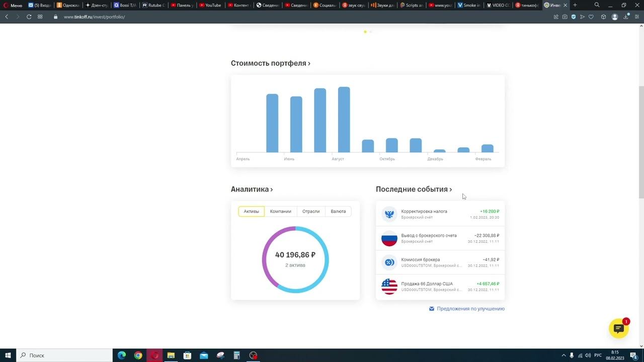Open the Продажа 66 Доллар США event
The width and height of the screenshot is (644, 362).
440,287
